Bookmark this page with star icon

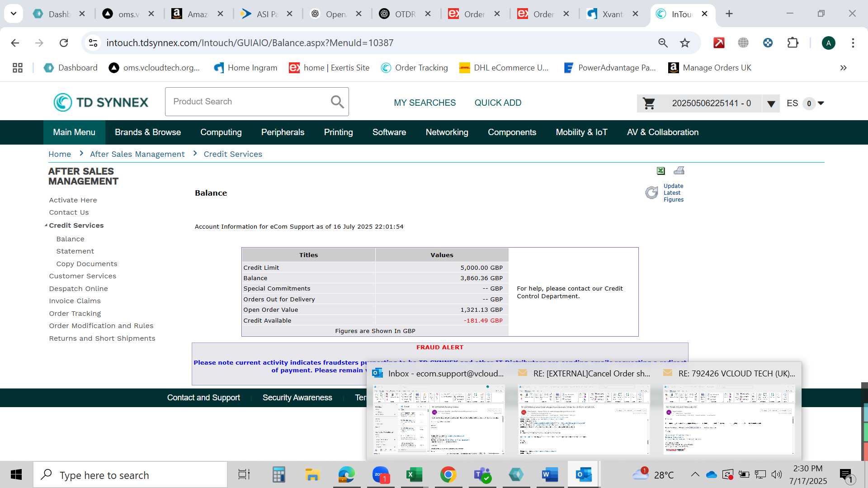click(x=685, y=43)
